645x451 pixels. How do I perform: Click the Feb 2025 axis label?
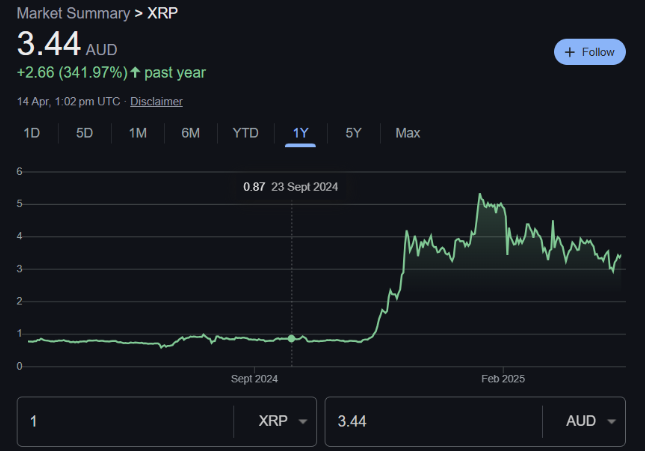[503, 379]
